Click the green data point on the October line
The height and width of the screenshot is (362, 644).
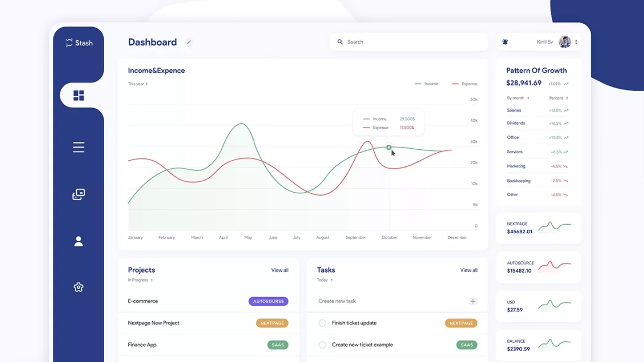click(x=389, y=147)
